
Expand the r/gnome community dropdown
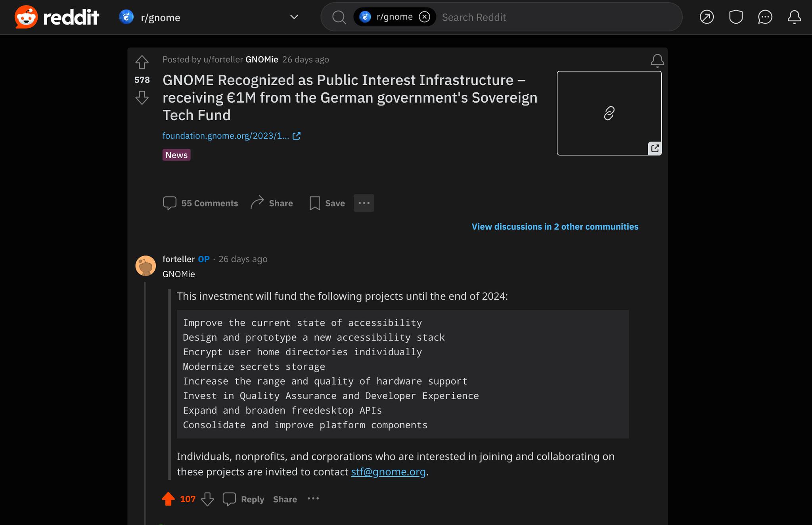[294, 17]
